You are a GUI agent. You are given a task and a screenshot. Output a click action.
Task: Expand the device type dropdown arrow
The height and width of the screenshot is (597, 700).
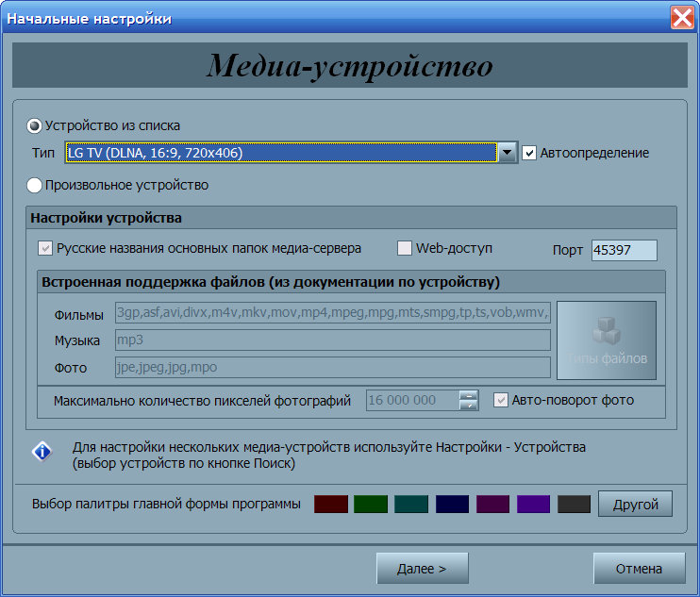coord(508,153)
